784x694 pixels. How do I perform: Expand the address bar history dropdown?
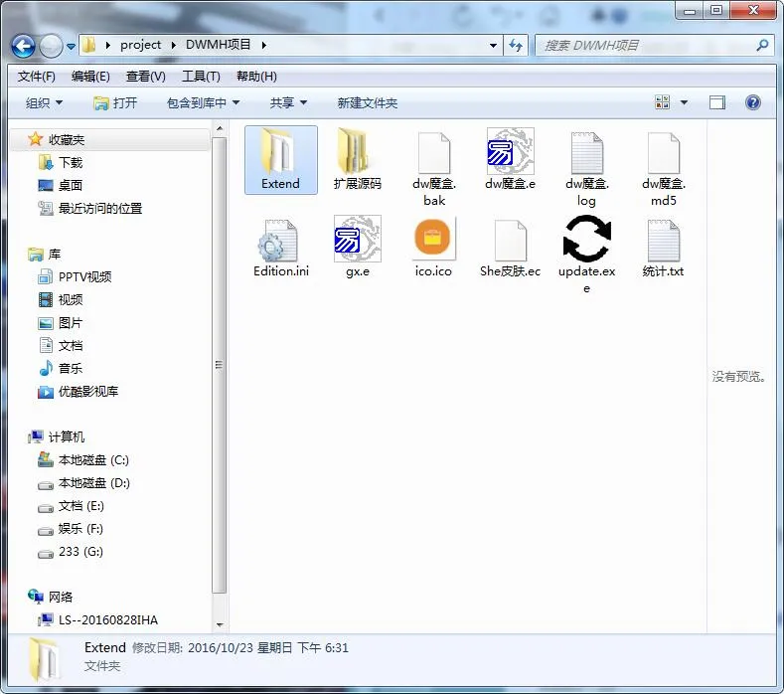pyautogui.click(x=493, y=46)
